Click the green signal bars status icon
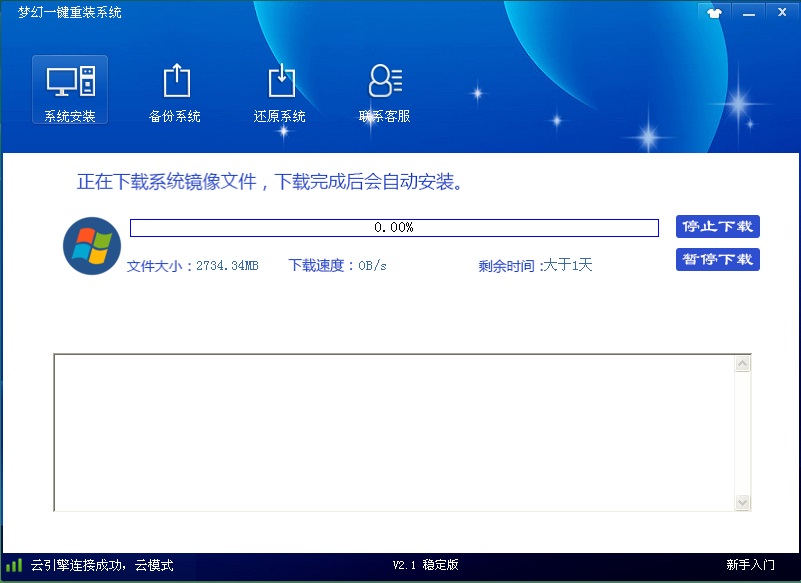This screenshot has height=583, width=801. click(x=14, y=565)
